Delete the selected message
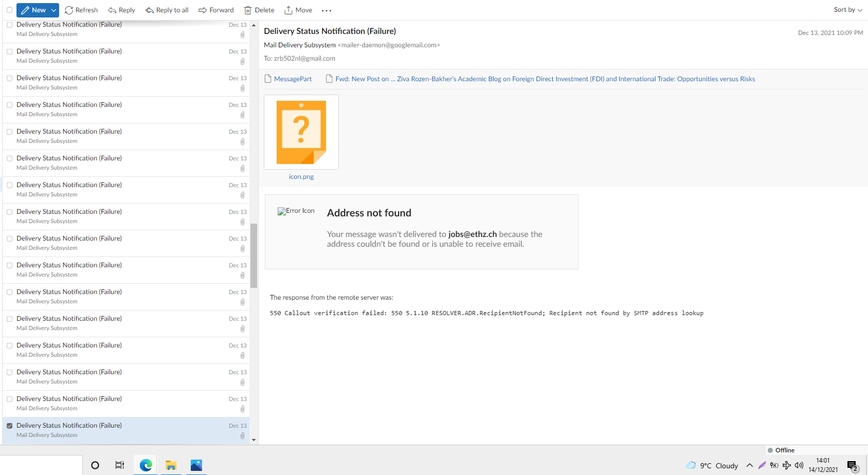868x475 pixels. [259, 10]
